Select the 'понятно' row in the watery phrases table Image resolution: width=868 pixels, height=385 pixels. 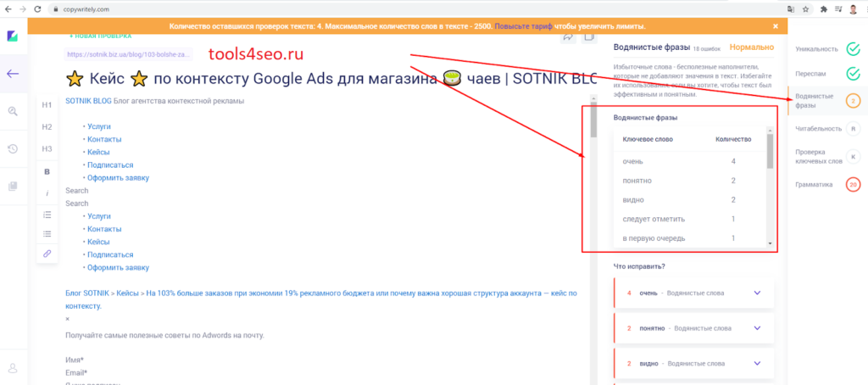point(690,181)
